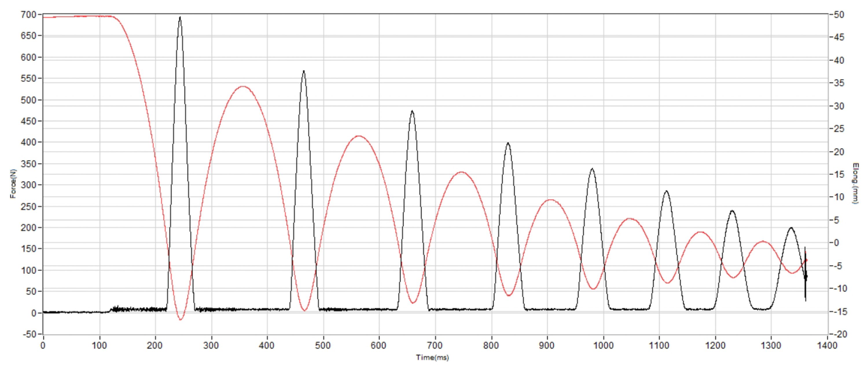Click the first red rebound crest near 350 ms

point(243,86)
